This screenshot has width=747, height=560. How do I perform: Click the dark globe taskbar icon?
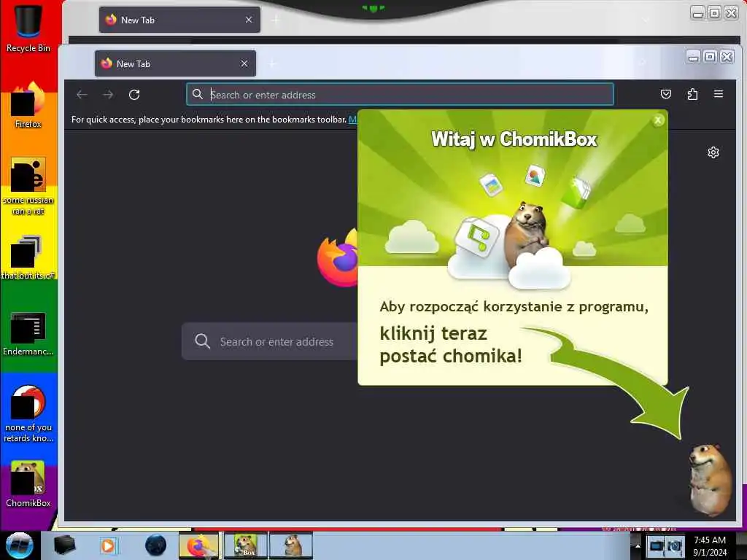pos(156,545)
